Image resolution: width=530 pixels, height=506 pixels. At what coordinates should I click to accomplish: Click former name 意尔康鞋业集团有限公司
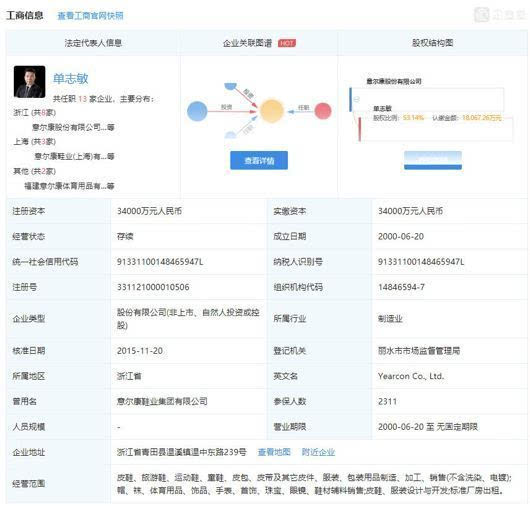162,402
